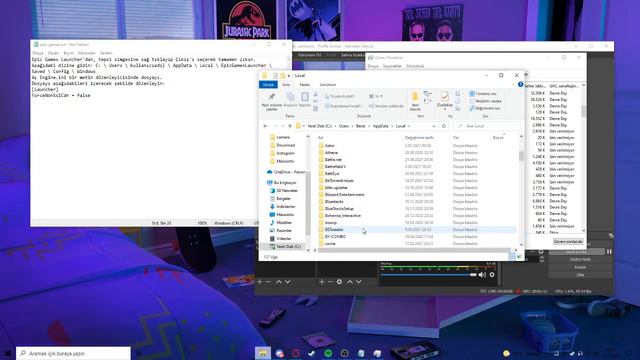Open Biçim menu in Notepad
The image size is (640, 360).
(69, 53)
